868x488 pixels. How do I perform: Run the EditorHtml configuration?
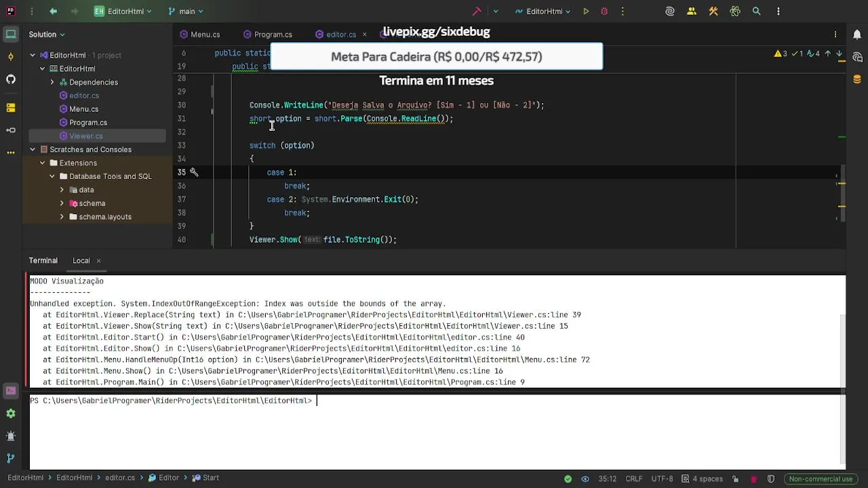586,12
